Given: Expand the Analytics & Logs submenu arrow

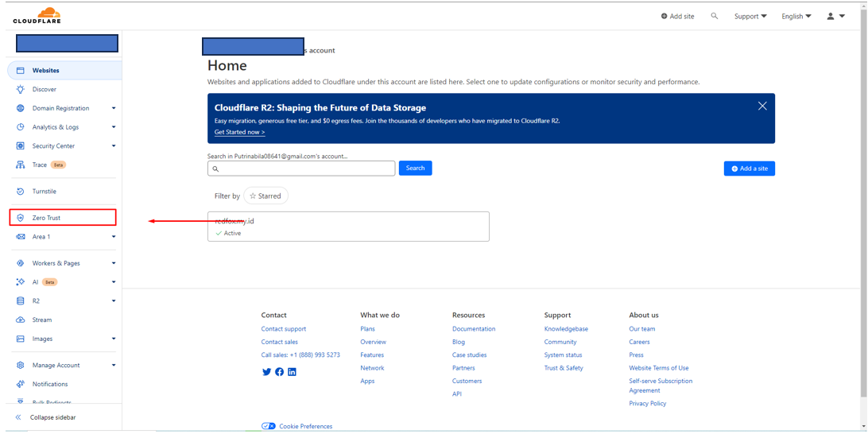Looking at the screenshot, I should 114,126.
